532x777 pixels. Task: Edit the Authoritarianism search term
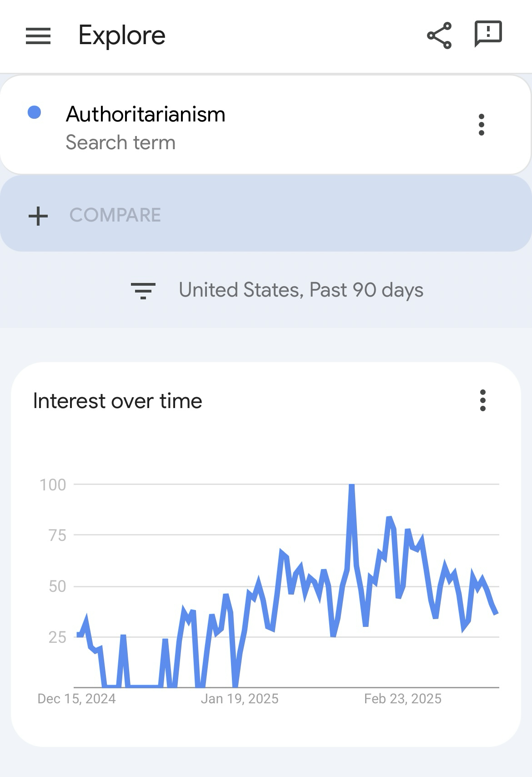coord(146,114)
